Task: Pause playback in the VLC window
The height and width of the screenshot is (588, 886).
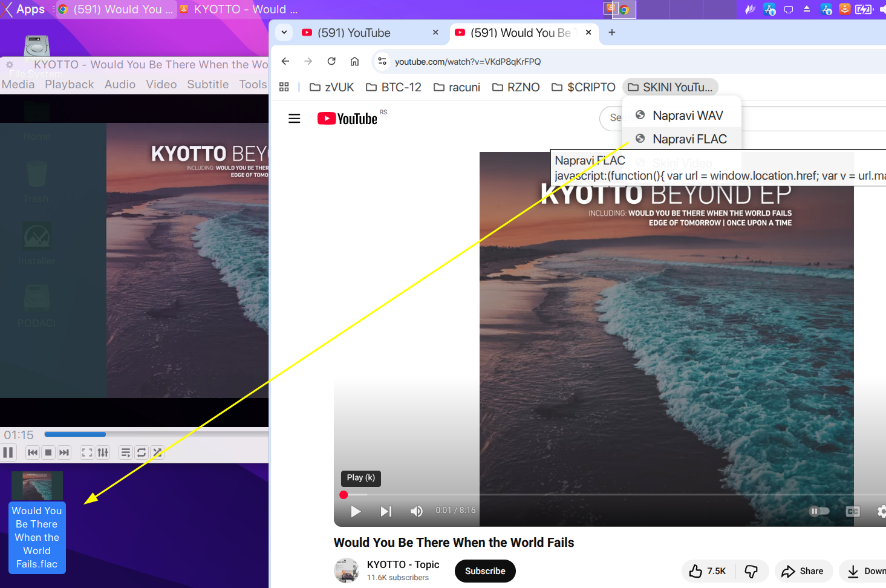Action: (x=8, y=452)
